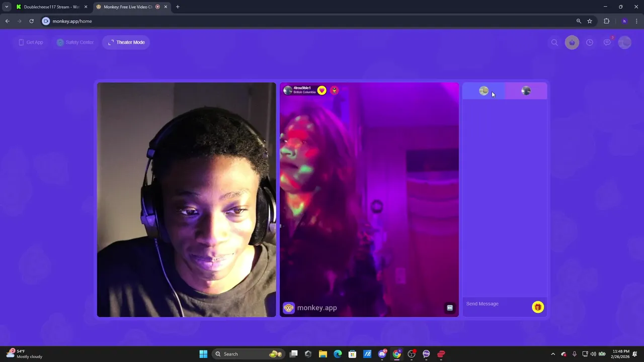Image resolution: width=644 pixels, height=362 pixels.
Task: Click the skip next button on partner video
Action: 450,308
